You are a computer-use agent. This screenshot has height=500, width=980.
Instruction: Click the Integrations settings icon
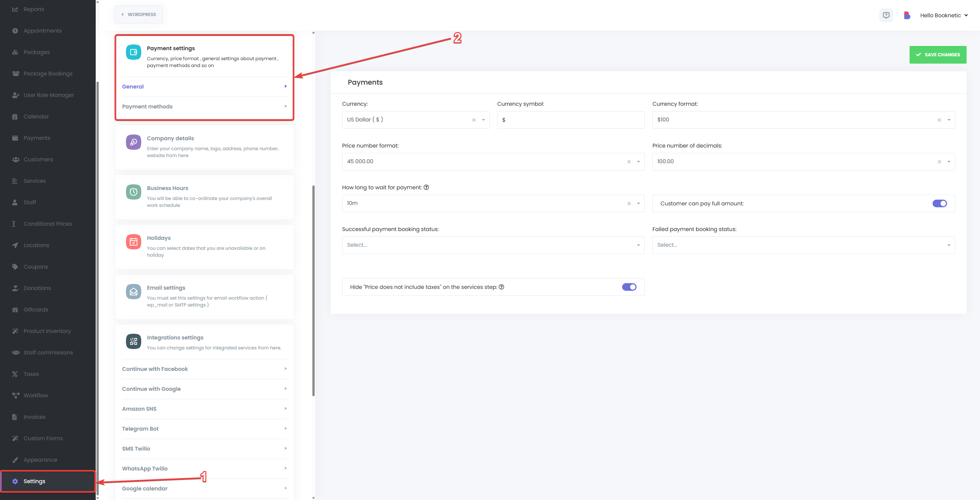[134, 341]
